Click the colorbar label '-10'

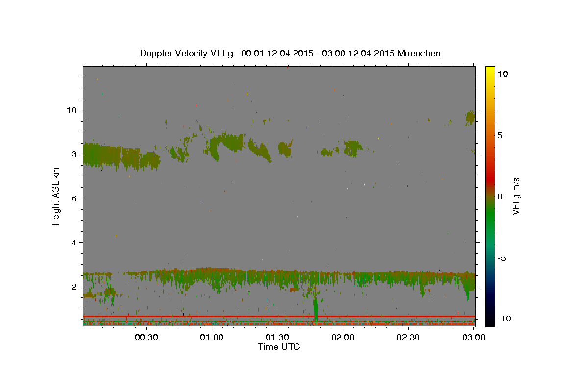click(504, 319)
